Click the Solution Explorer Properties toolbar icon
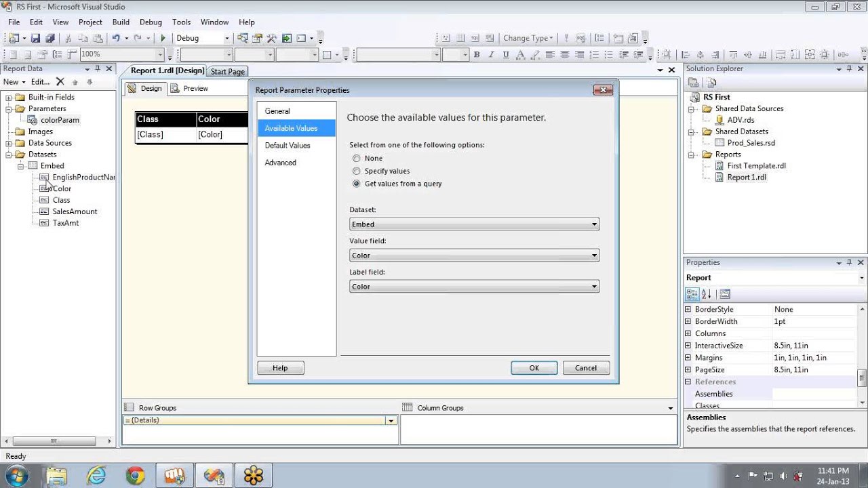This screenshot has width=868, height=488. tap(693, 83)
